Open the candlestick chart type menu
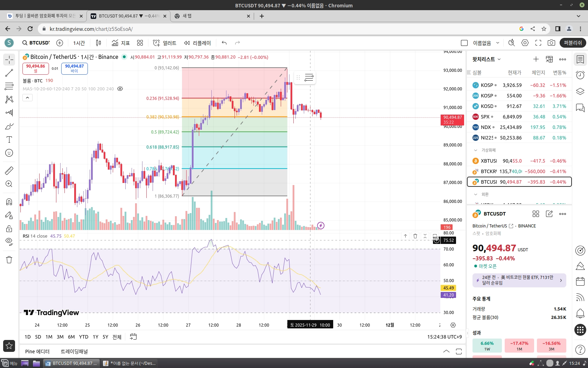Viewport: 588px width, 368px height. pos(98,43)
